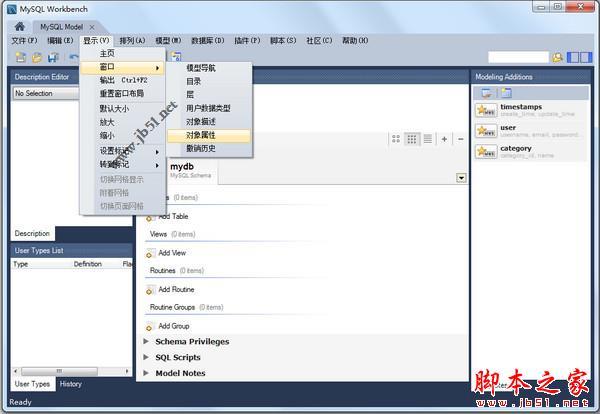Choose 输出 Ctrl+F2 menu entry
600x414 pixels.
[122, 80]
